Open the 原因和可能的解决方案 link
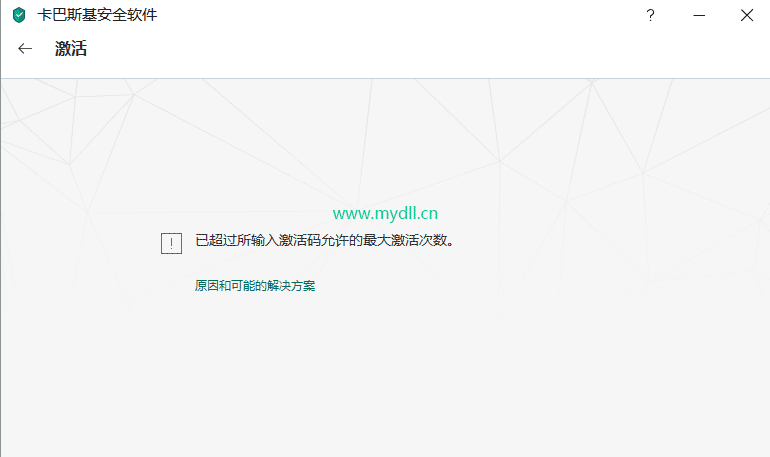The height and width of the screenshot is (457, 770). coord(255,286)
